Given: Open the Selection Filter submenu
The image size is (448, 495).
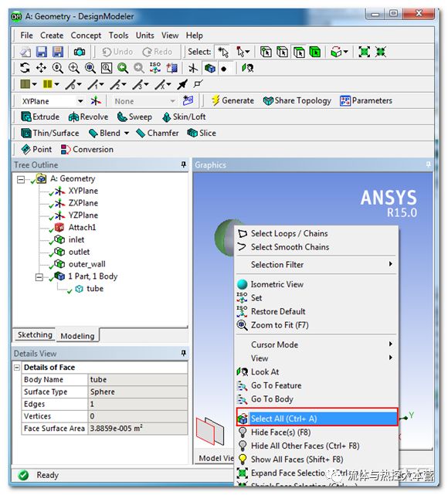Looking at the screenshot, I should pyautogui.click(x=316, y=265).
